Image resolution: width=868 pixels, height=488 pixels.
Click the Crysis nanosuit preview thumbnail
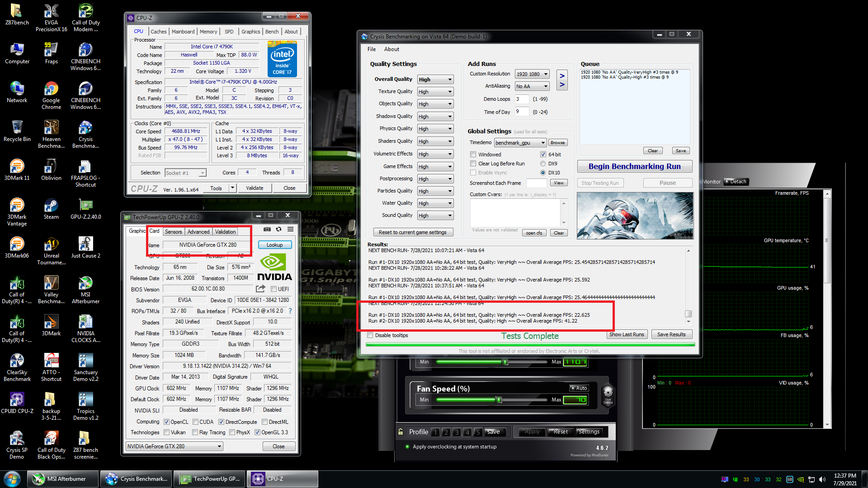[x=635, y=216]
